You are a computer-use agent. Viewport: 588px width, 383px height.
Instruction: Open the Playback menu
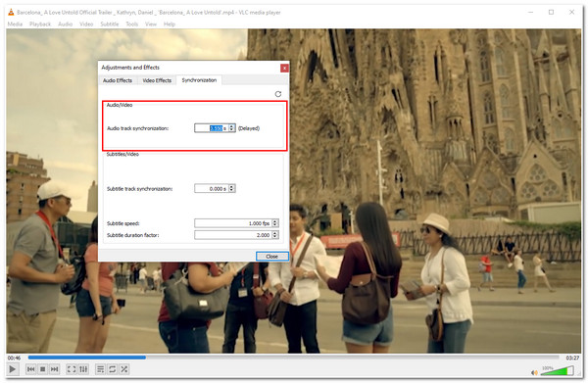click(x=40, y=24)
